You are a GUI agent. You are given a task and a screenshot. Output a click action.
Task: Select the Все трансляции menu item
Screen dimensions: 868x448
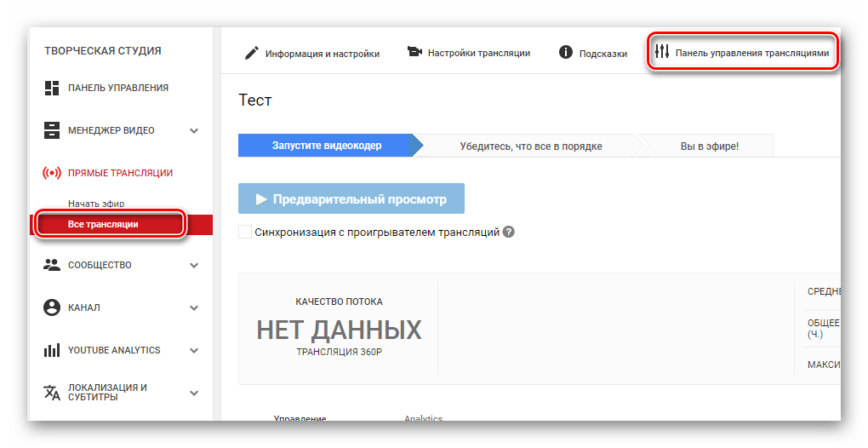tap(103, 224)
